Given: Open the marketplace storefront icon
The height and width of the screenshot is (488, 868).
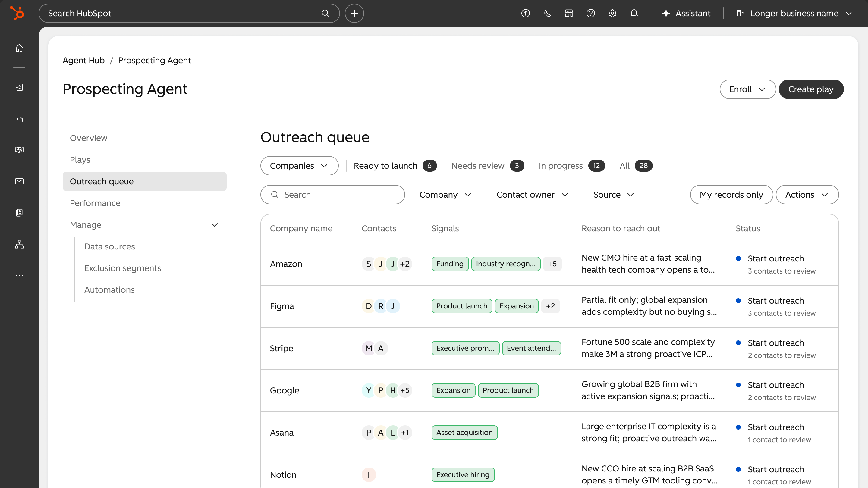Looking at the screenshot, I should click(x=569, y=13).
